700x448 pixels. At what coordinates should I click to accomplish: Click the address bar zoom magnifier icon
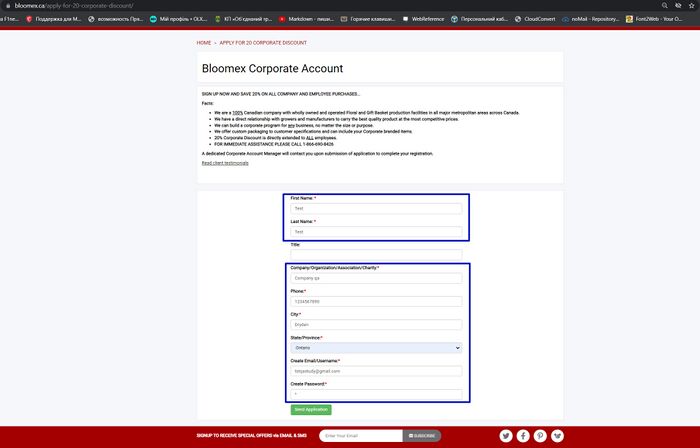click(665, 5)
